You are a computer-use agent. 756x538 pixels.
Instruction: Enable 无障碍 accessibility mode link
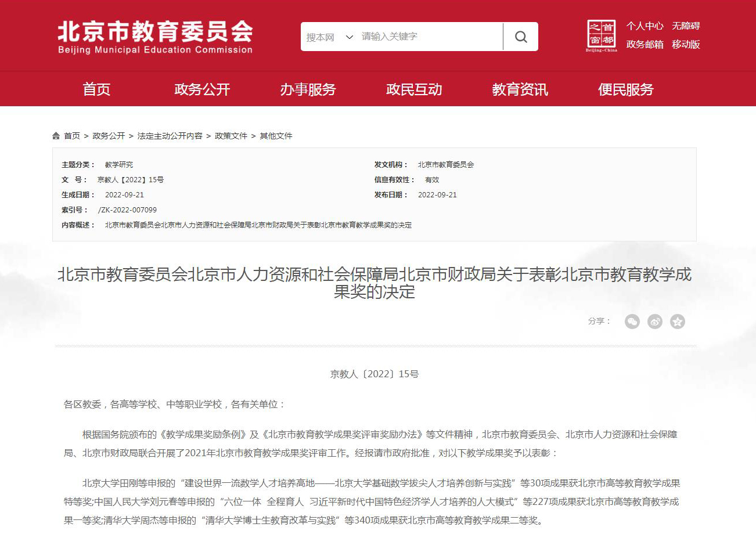686,26
